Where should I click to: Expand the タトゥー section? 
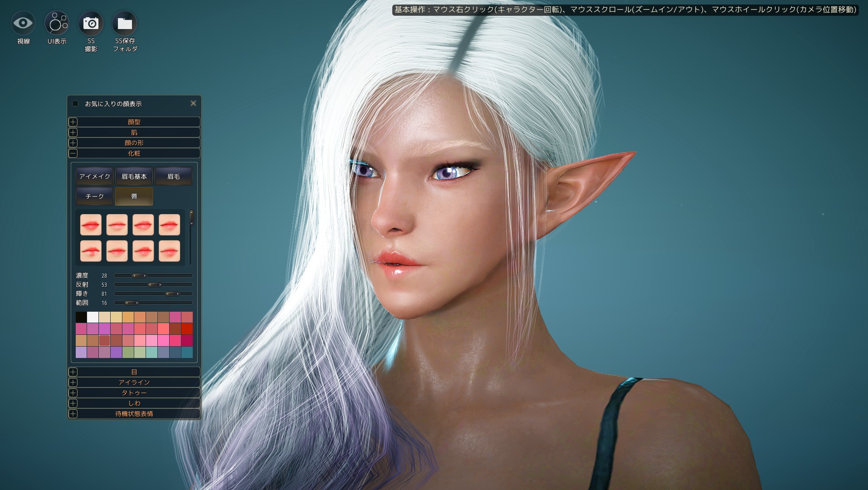click(134, 393)
